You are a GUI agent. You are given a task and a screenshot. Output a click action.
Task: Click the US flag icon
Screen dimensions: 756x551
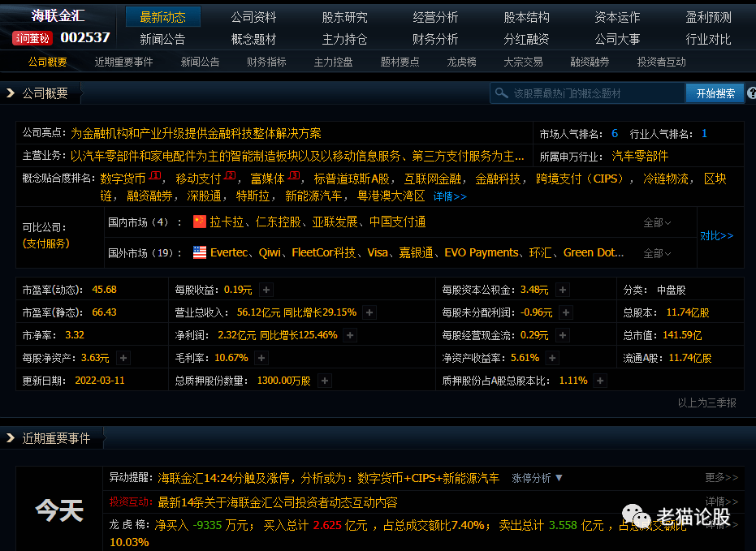coord(200,252)
